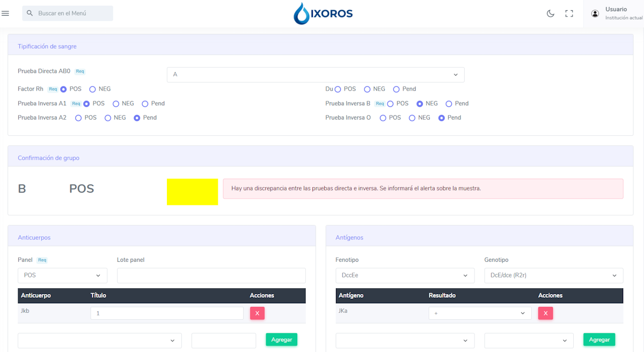Click the Título column header
The height and width of the screenshot is (352, 644).
pyautogui.click(x=98, y=296)
